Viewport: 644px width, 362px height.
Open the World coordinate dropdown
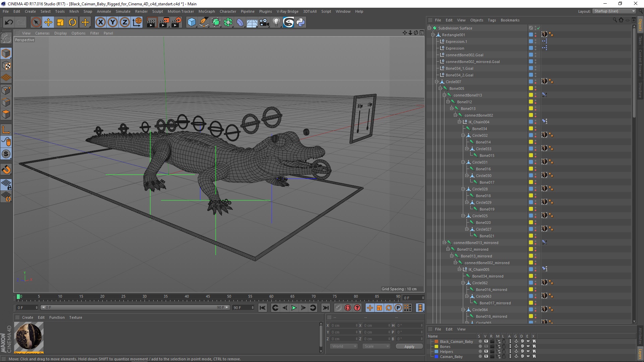(x=343, y=346)
